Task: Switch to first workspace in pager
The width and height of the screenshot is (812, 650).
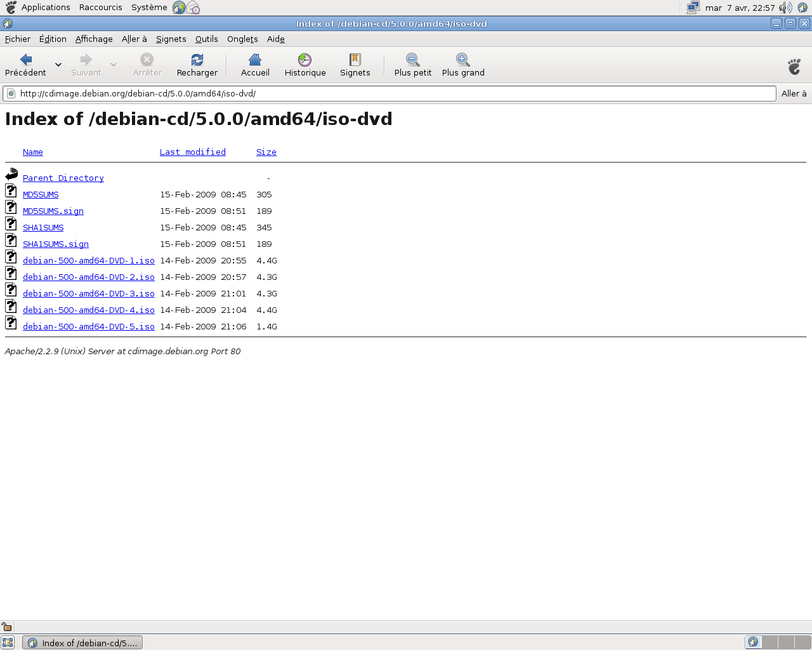Action: (x=753, y=642)
